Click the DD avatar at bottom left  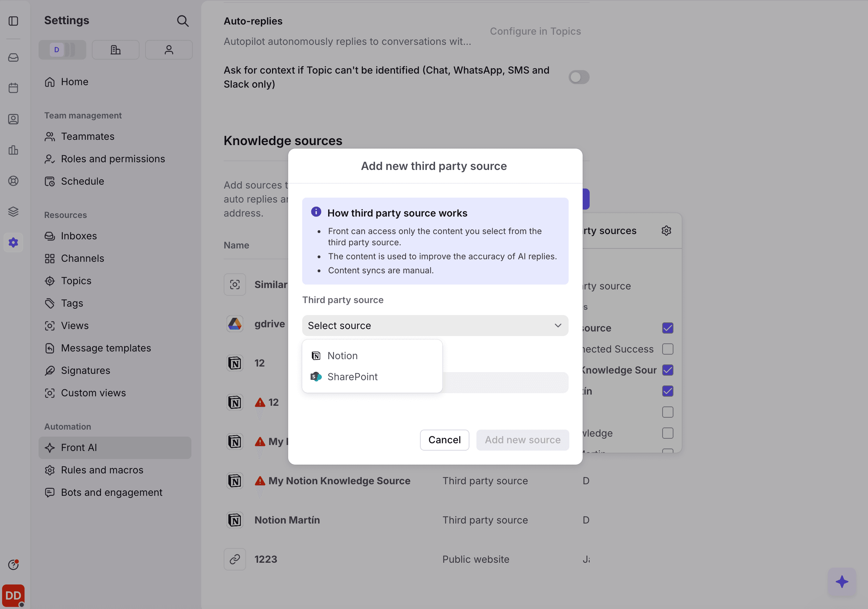coord(14,595)
